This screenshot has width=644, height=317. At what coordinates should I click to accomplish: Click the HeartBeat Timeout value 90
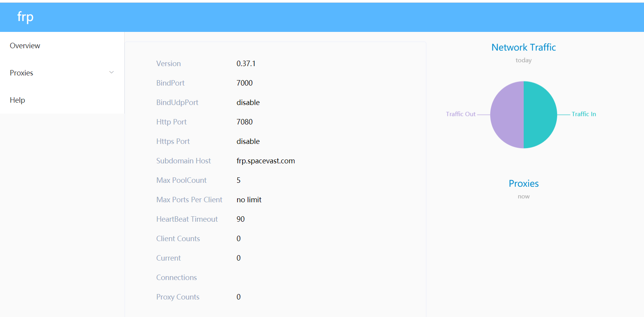241,219
